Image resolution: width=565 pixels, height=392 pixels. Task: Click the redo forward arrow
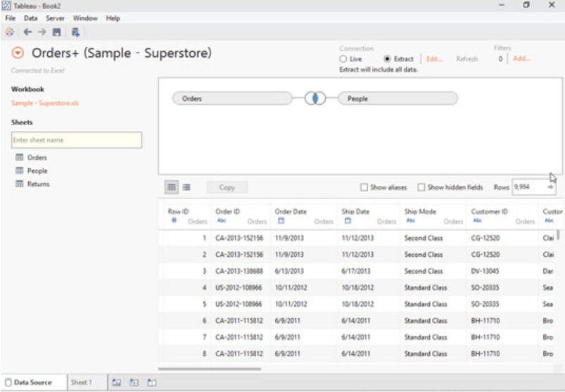click(x=42, y=32)
